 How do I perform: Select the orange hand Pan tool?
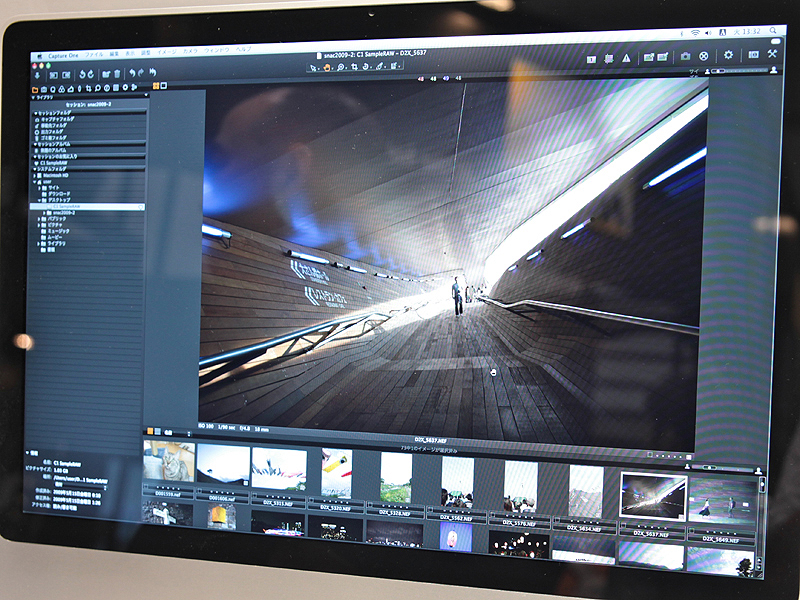coord(327,68)
